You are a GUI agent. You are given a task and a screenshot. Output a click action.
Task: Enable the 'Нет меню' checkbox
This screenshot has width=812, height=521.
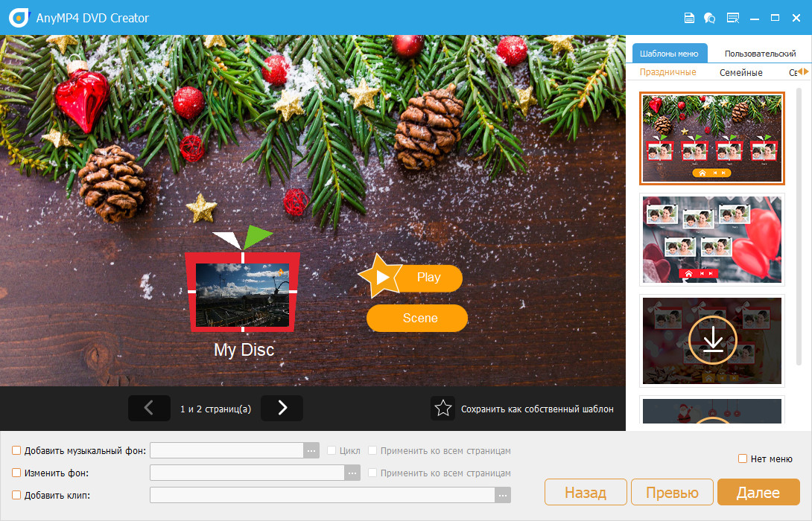(743, 459)
